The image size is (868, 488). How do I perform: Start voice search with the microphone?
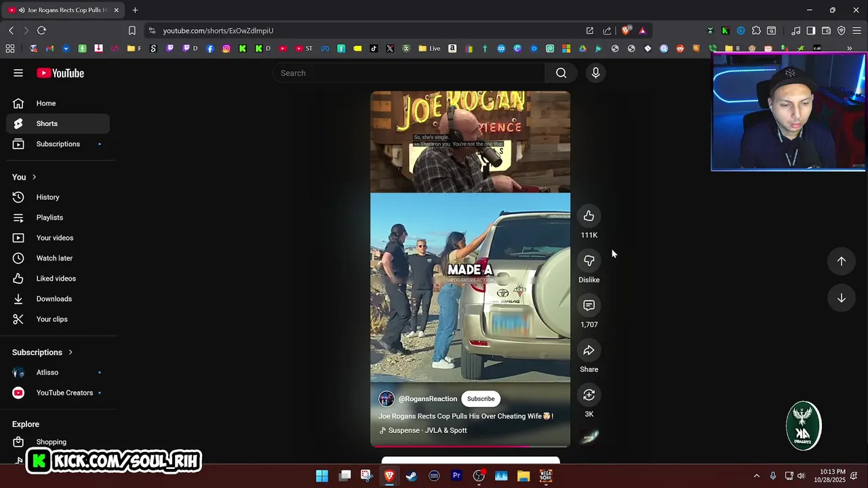tap(595, 73)
